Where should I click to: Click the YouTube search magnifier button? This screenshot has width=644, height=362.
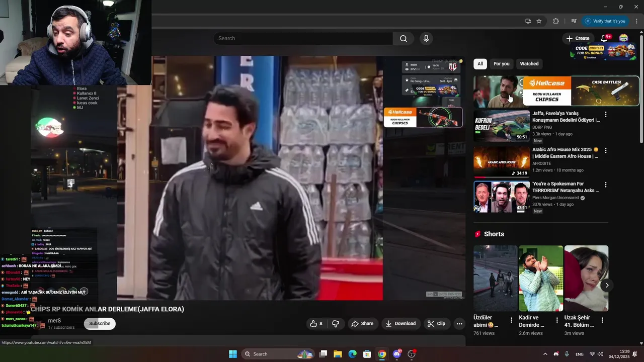pos(404,39)
